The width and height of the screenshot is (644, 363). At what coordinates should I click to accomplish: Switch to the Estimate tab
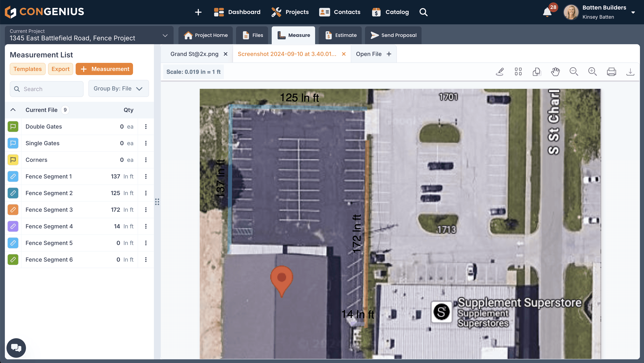click(x=341, y=35)
